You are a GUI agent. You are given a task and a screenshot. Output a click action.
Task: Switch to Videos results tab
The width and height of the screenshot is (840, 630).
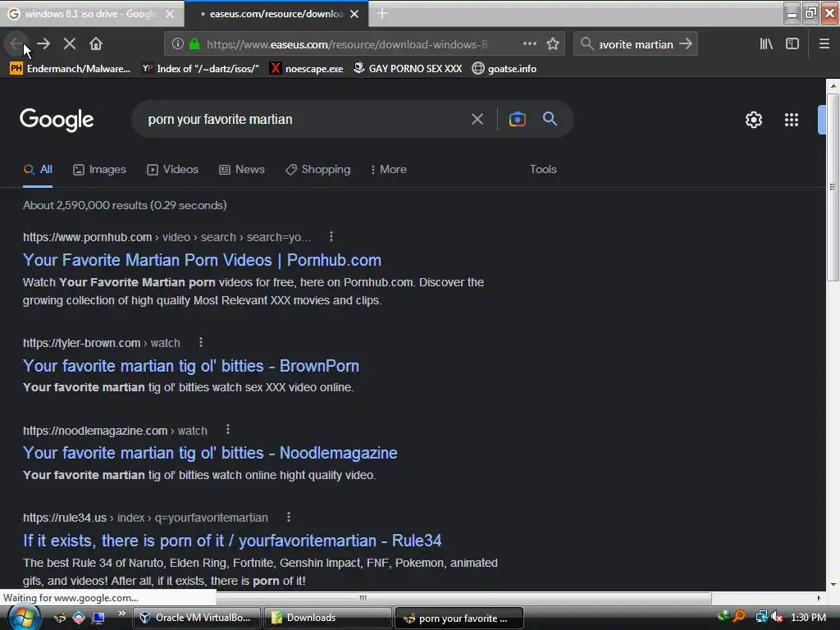pos(172,169)
